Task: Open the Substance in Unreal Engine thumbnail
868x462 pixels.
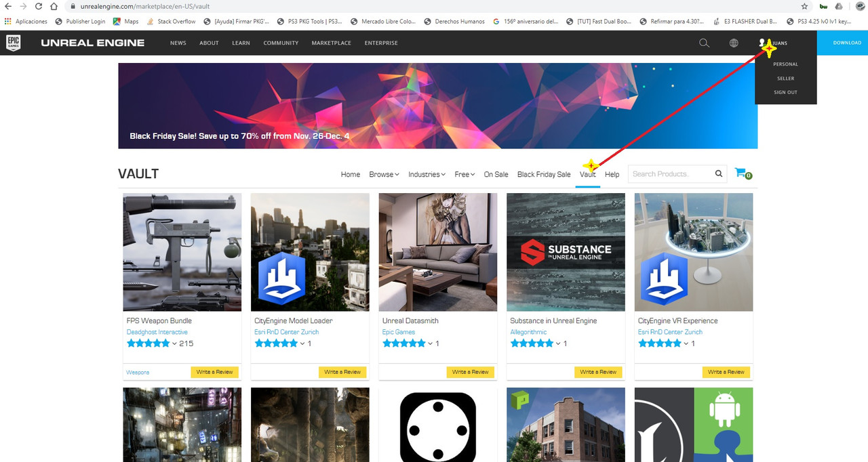Action: pyautogui.click(x=566, y=252)
